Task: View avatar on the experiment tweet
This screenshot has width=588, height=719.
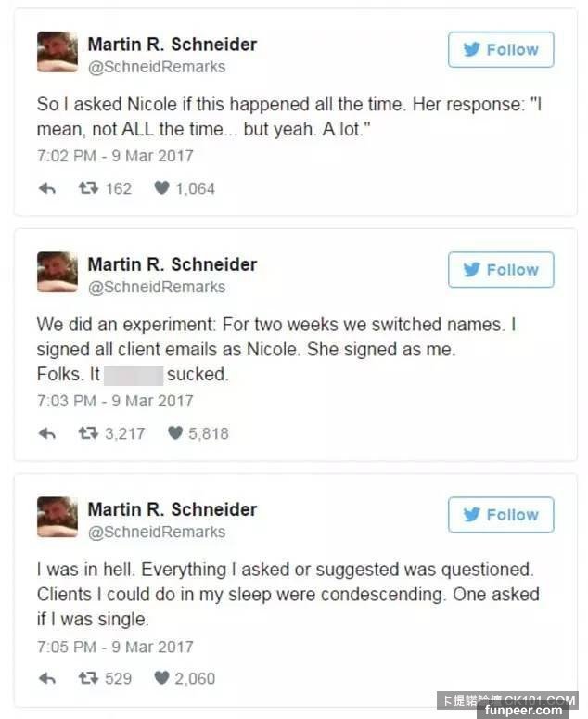Action: pos(58,273)
